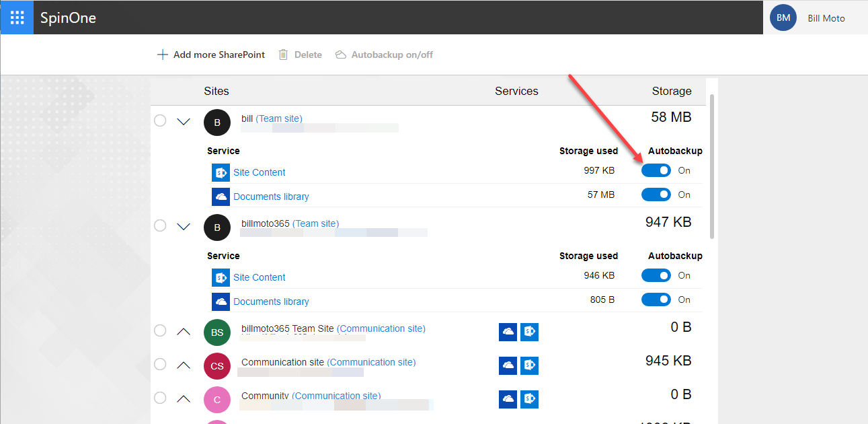The width and height of the screenshot is (868, 424).
Task: Select the radio button for the bill site
Action: pyautogui.click(x=160, y=121)
